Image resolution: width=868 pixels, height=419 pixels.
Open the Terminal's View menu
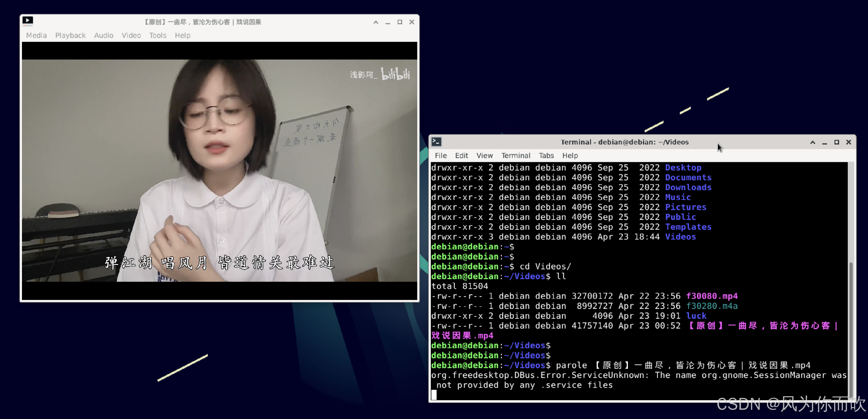coord(484,155)
